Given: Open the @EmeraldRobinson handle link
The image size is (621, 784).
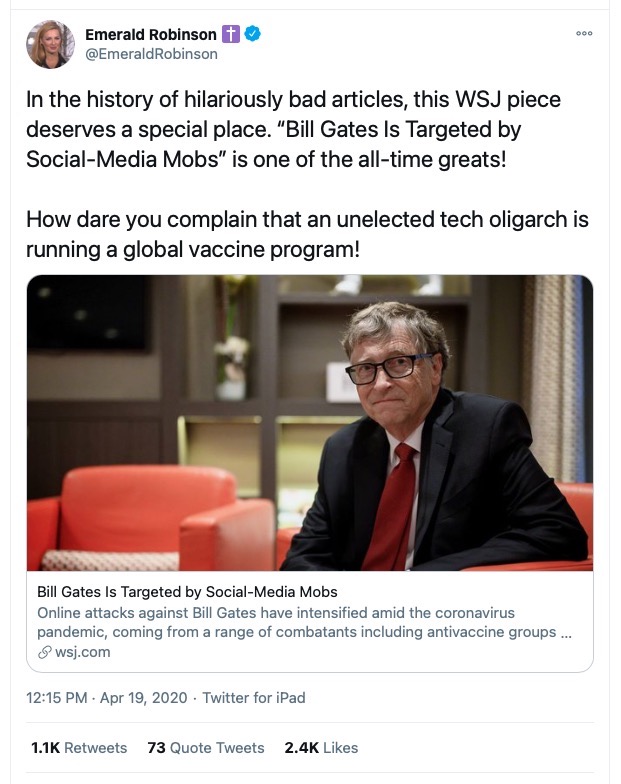Looking at the screenshot, I should pos(151,54).
